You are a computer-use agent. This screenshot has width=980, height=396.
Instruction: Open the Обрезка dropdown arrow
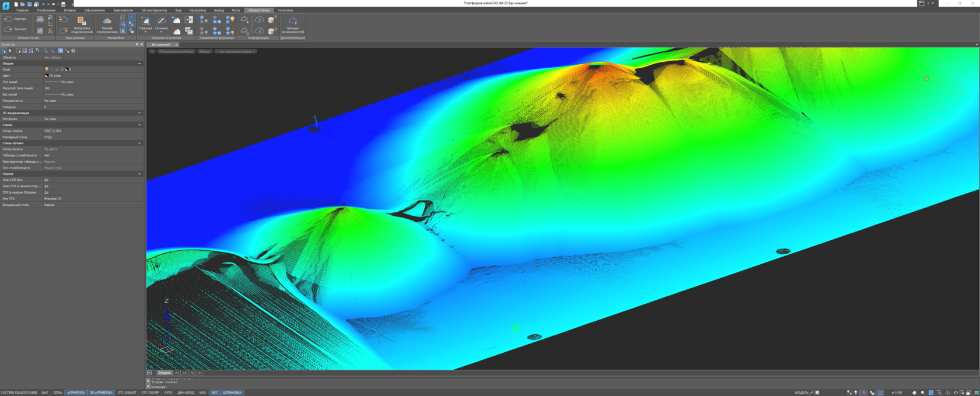pos(145,32)
